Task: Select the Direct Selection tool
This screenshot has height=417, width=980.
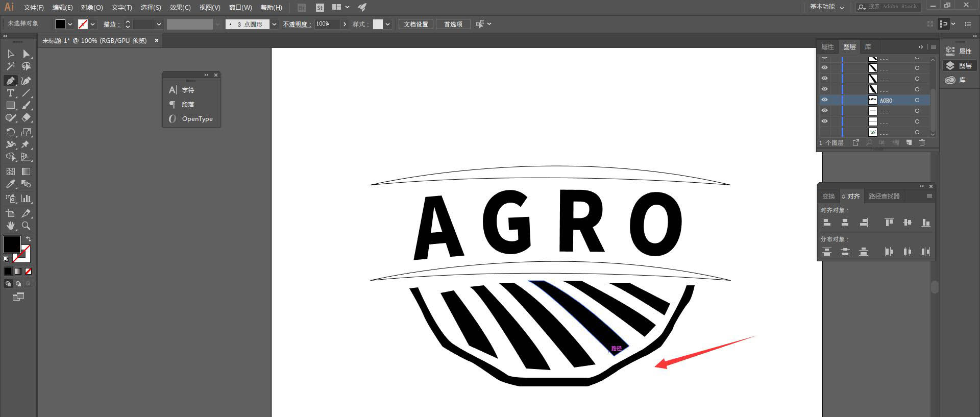Action: click(x=26, y=54)
